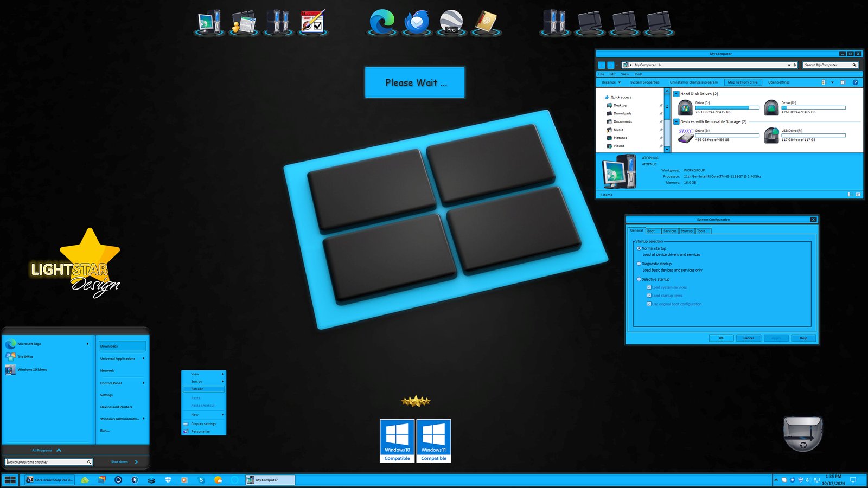Open Corel Paint Shop Pro taskbar button
The height and width of the screenshot is (488, 868).
coord(49,480)
